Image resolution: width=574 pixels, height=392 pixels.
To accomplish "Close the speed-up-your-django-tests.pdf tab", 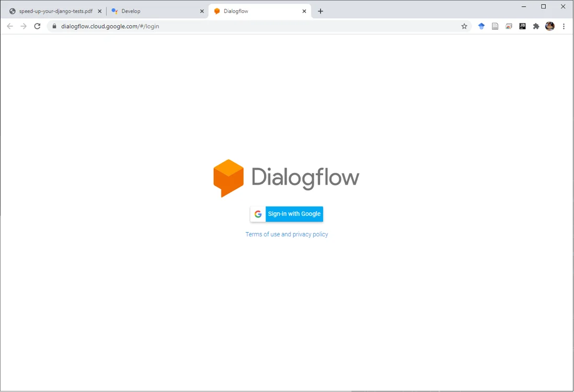I will [x=99, y=11].
